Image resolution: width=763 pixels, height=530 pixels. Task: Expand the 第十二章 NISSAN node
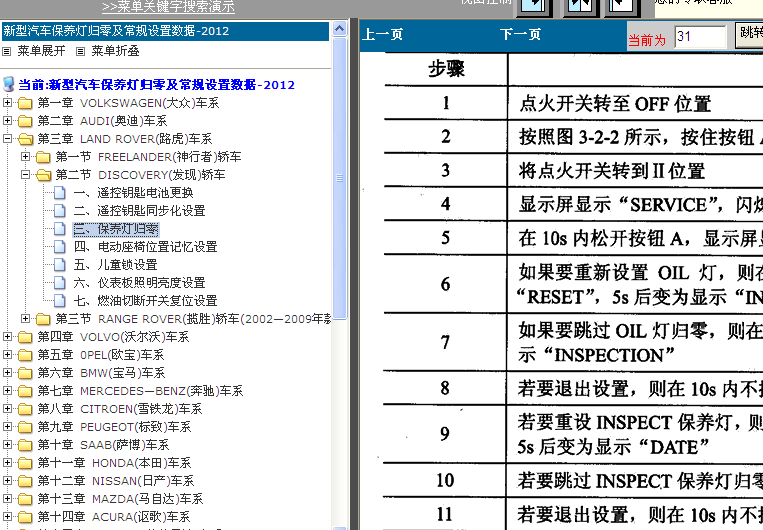tap(7, 481)
